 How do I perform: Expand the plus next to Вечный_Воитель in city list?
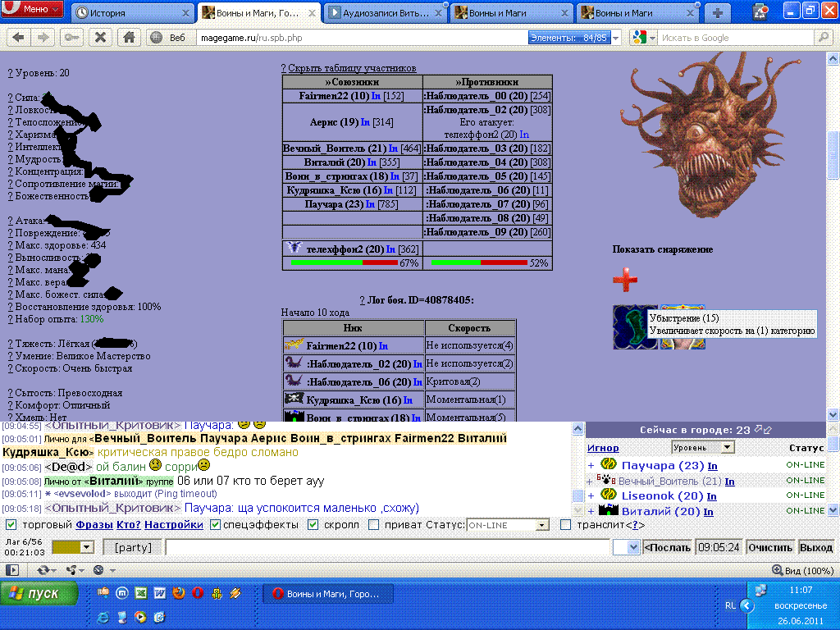[590, 482]
